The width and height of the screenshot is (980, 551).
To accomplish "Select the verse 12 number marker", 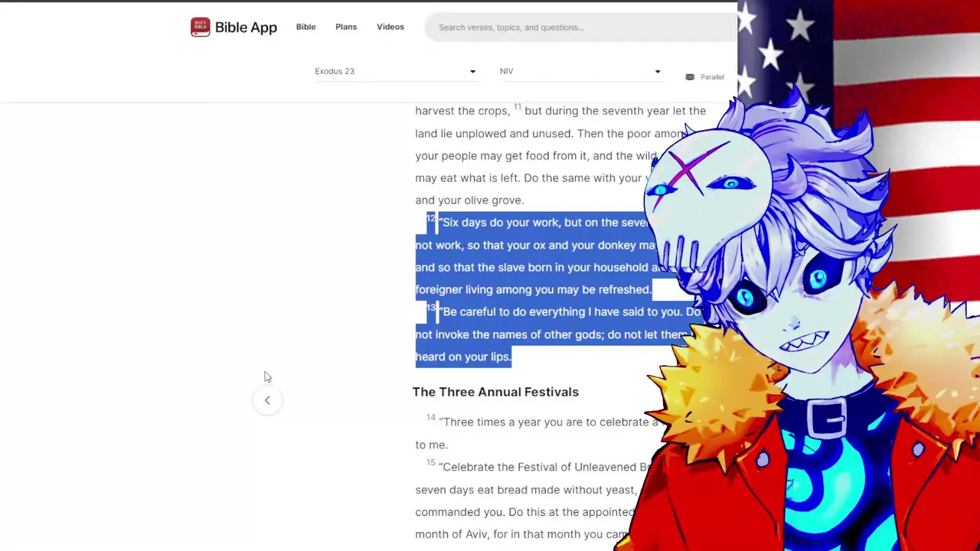I will 430,219.
